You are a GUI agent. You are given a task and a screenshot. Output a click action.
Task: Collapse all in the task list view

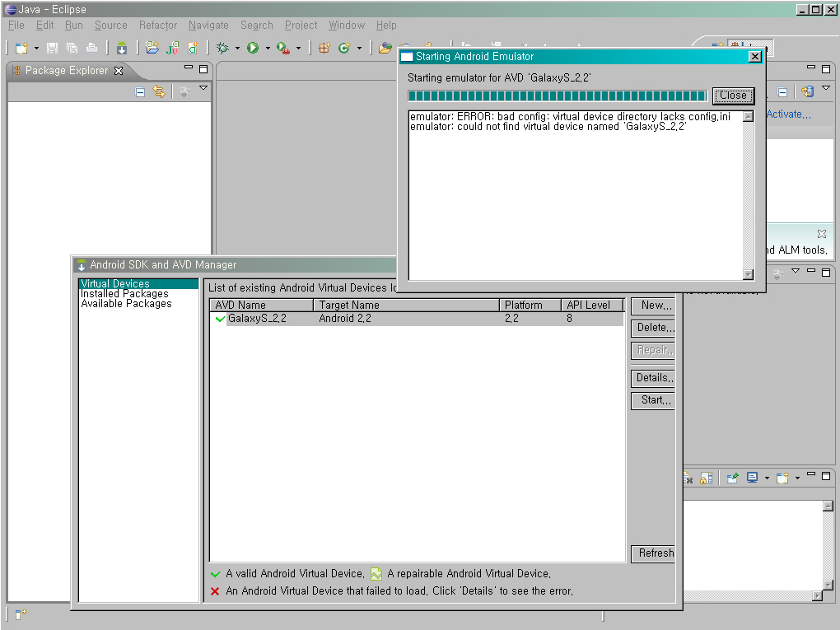[x=782, y=92]
